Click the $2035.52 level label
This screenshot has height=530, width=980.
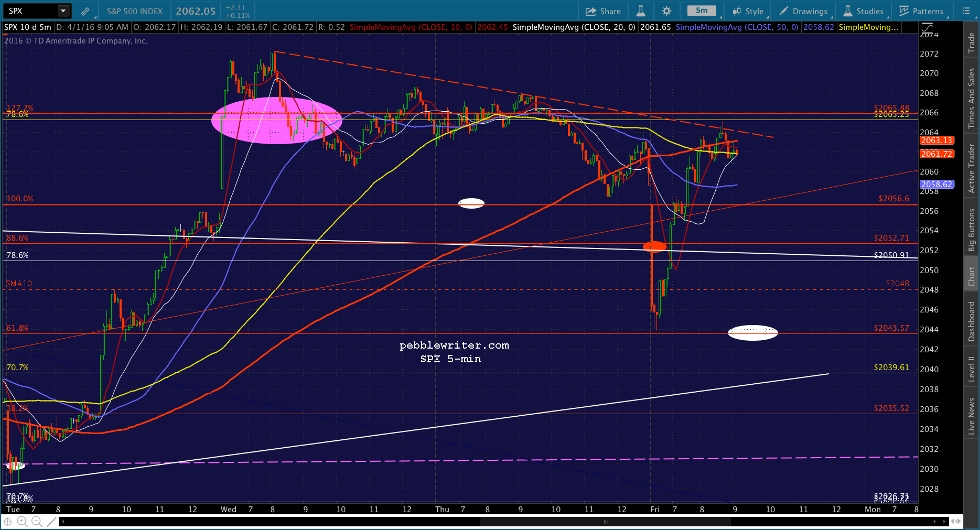click(891, 408)
